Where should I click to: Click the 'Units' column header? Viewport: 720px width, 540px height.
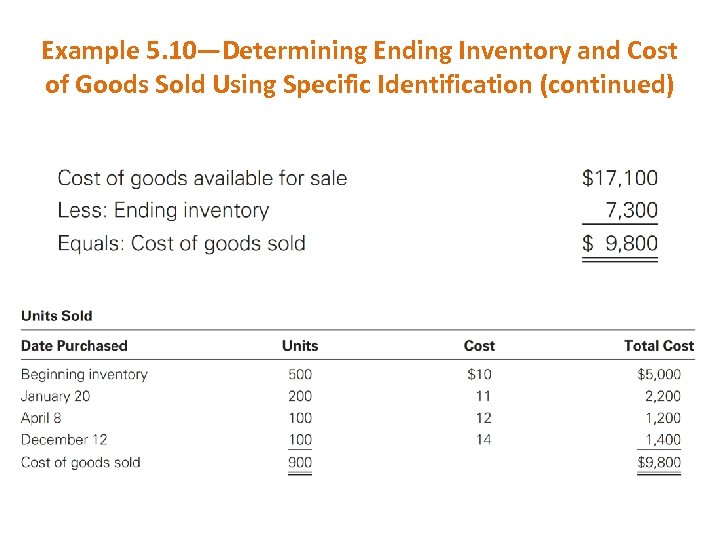(x=300, y=346)
